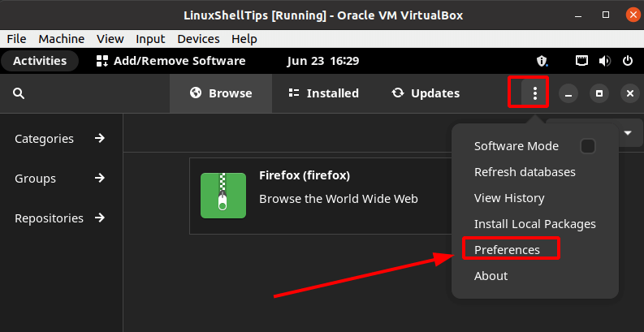Click the Firefox package zip icon
The height and width of the screenshot is (332, 644).
(x=223, y=196)
